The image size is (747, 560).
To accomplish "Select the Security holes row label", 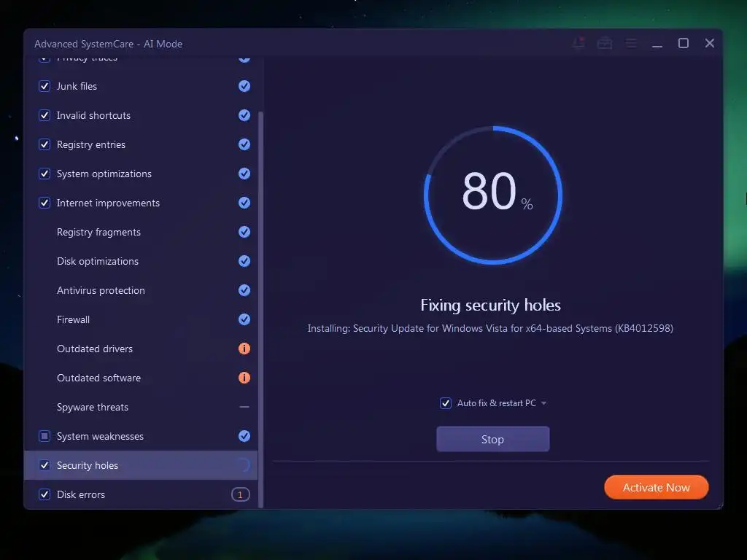I will coord(88,465).
